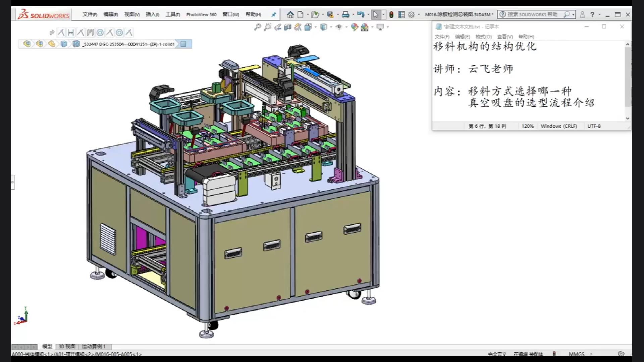Click the Undo arrow icon
This screenshot has height=362, width=644.
pos(361,14)
